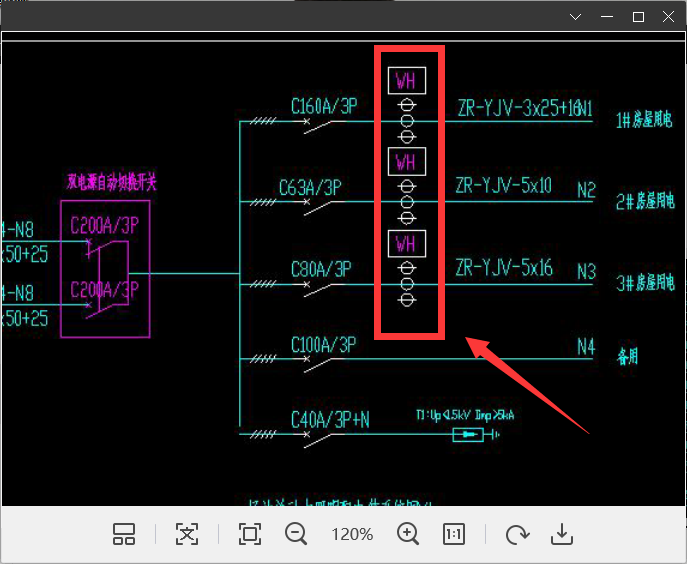The width and height of the screenshot is (687, 564).
Task: Zoom out with the minus magnifier
Action: pyautogui.click(x=296, y=534)
